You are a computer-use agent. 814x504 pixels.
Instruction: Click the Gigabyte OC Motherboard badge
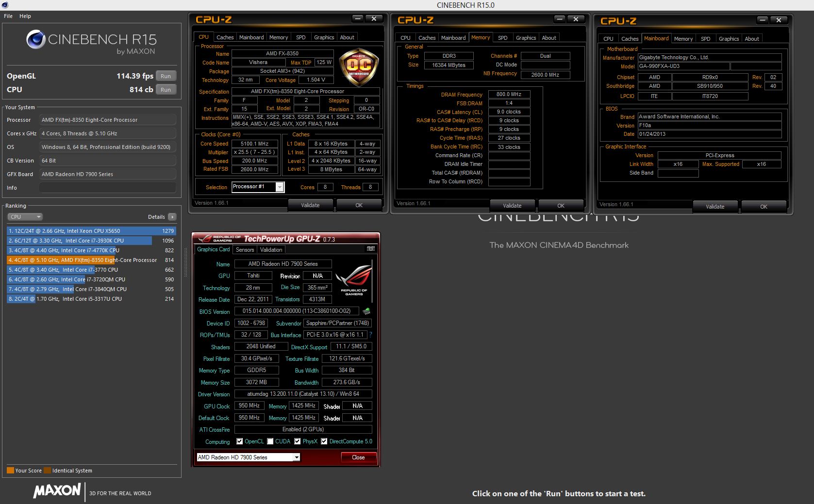pos(359,68)
